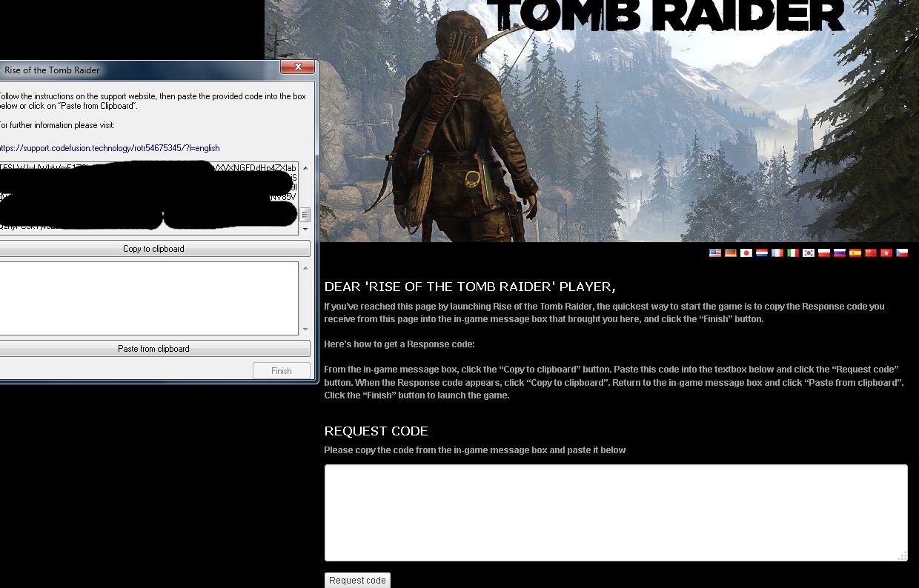Viewport: 919px width, 588px height.
Task: Switch language using the German flag
Action: [x=731, y=253]
